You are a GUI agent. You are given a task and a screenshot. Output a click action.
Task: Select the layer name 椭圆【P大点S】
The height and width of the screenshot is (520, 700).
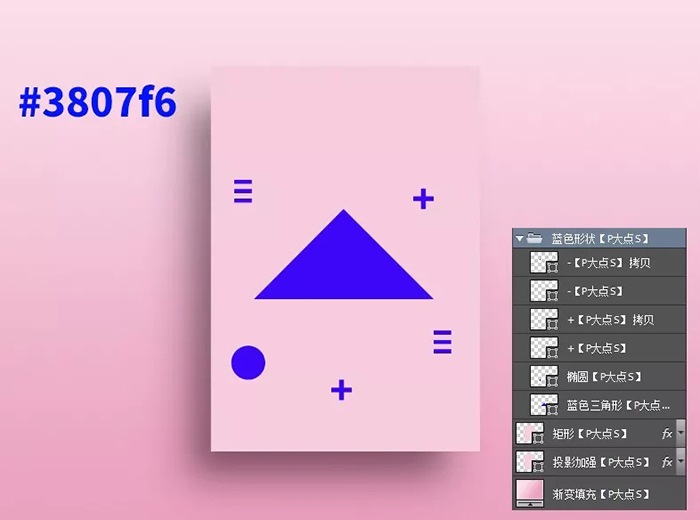click(x=604, y=377)
